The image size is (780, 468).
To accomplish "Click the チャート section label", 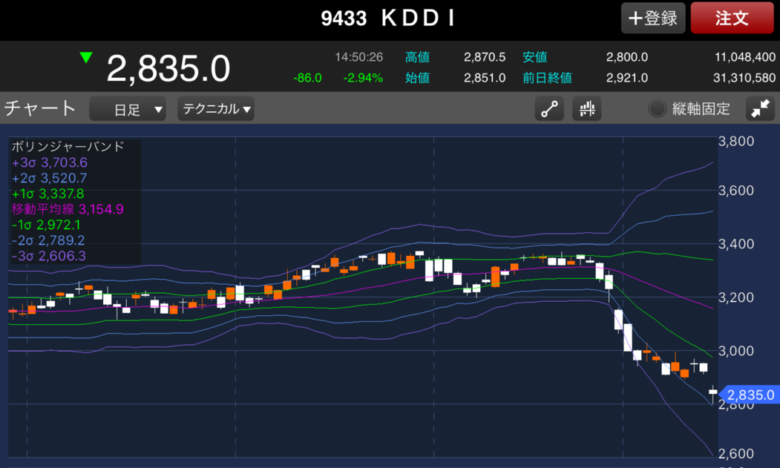I will pyautogui.click(x=40, y=108).
